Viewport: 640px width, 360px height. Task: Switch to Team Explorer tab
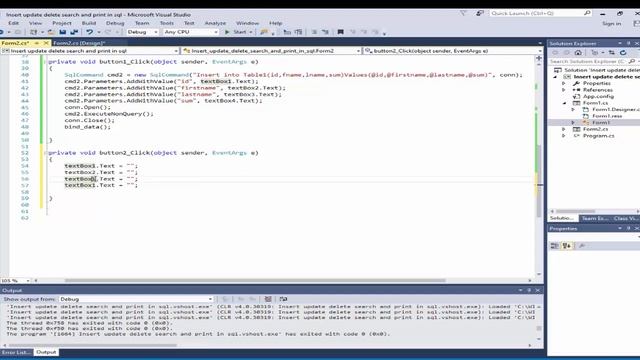(595, 218)
